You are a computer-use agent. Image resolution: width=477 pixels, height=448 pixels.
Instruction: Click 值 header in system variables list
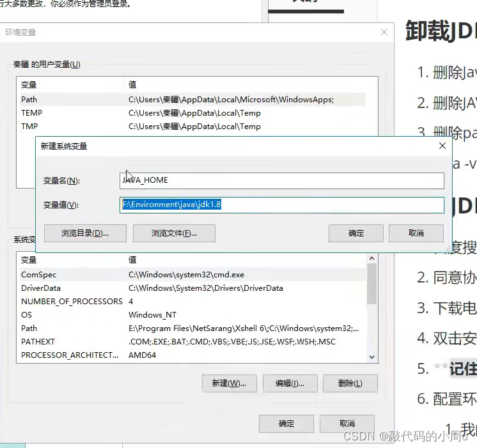point(132,260)
